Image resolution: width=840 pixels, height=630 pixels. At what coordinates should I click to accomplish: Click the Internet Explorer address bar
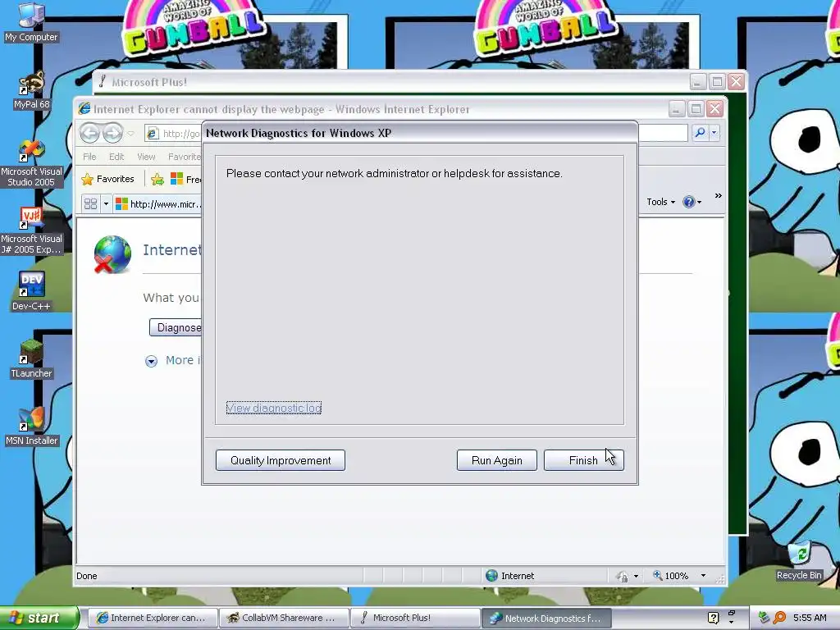pyautogui.click(x=174, y=134)
